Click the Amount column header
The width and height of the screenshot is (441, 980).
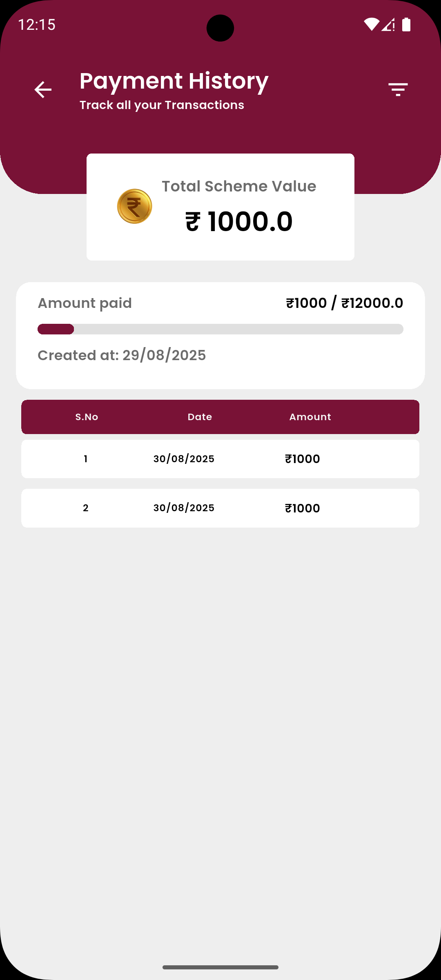click(x=310, y=417)
